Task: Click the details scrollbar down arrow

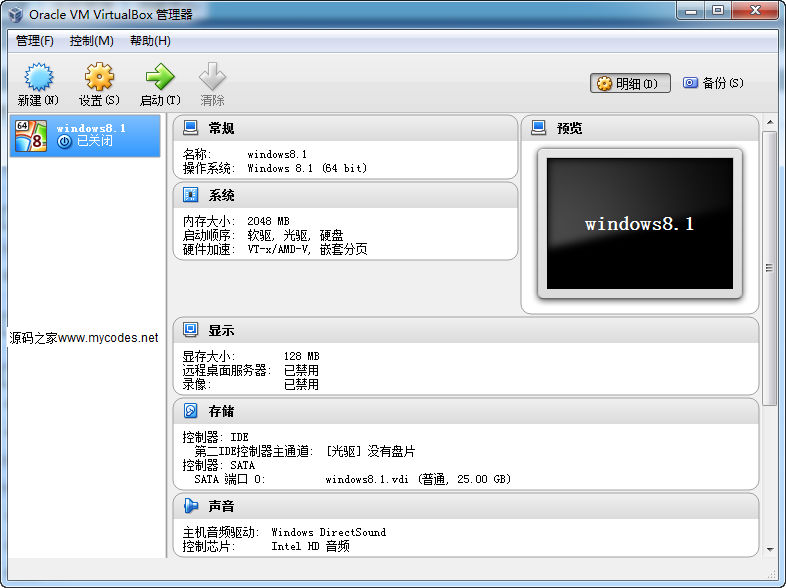Action: 770,549
